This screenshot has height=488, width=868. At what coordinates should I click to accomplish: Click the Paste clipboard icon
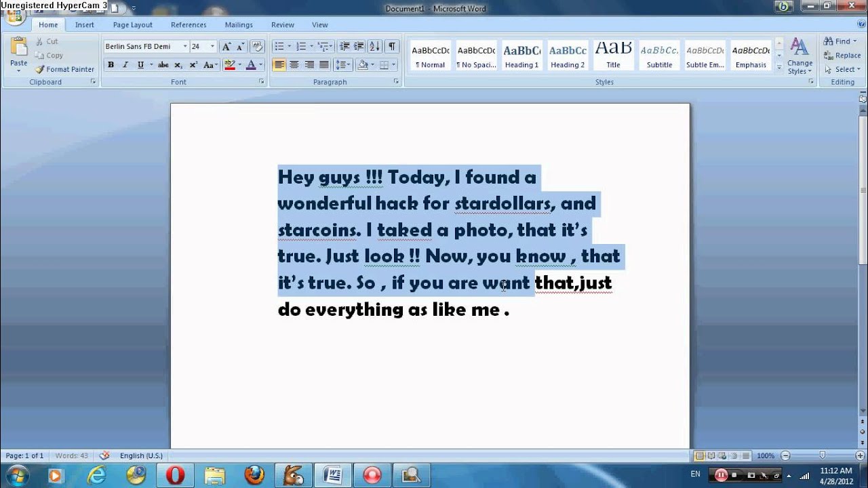coord(18,47)
